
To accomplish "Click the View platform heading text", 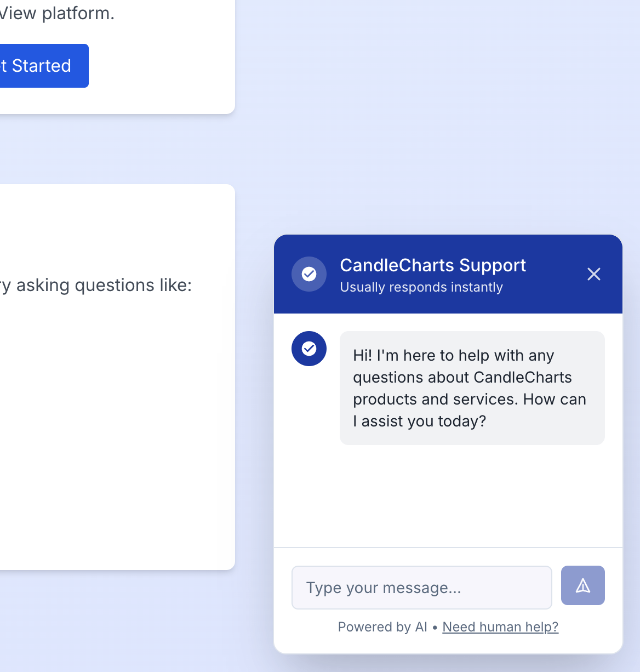I will (56, 13).
